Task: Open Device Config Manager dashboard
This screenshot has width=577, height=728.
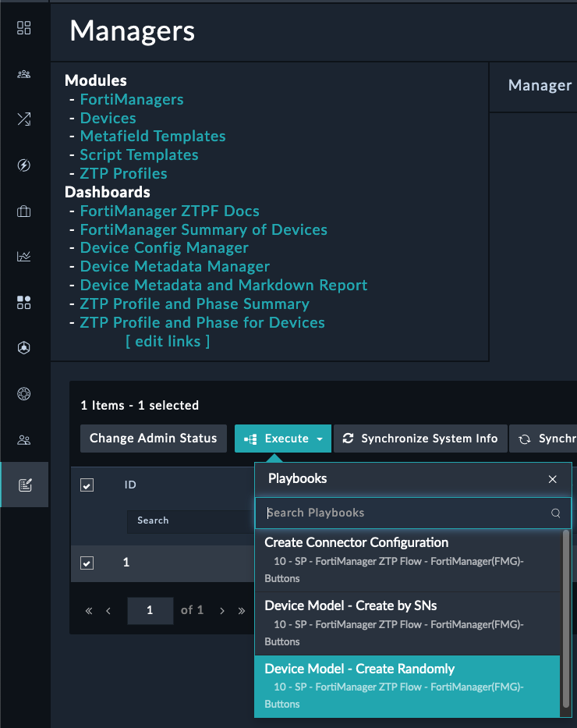Action: pyautogui.click(x=165, y=248)
